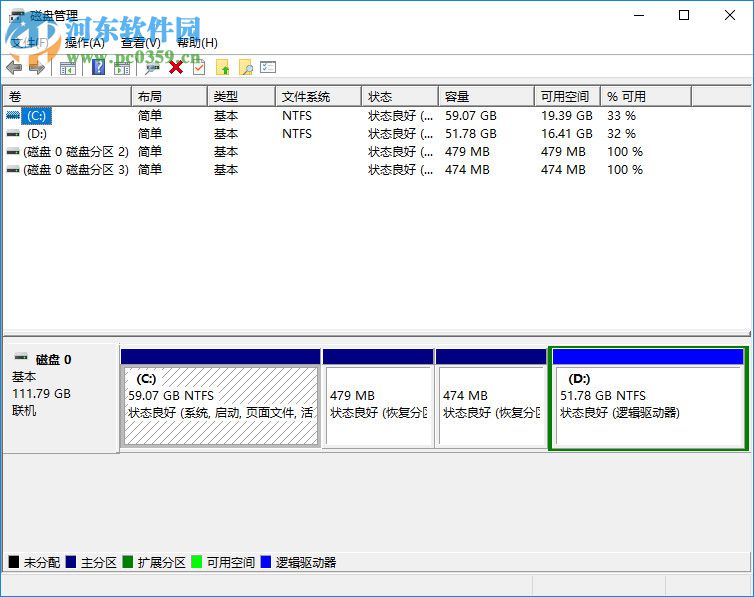Click the 磁盘 0 基本 111.79 GB disk label
Image resolution: width=754 pixels, height=597 pixels.
61,398
